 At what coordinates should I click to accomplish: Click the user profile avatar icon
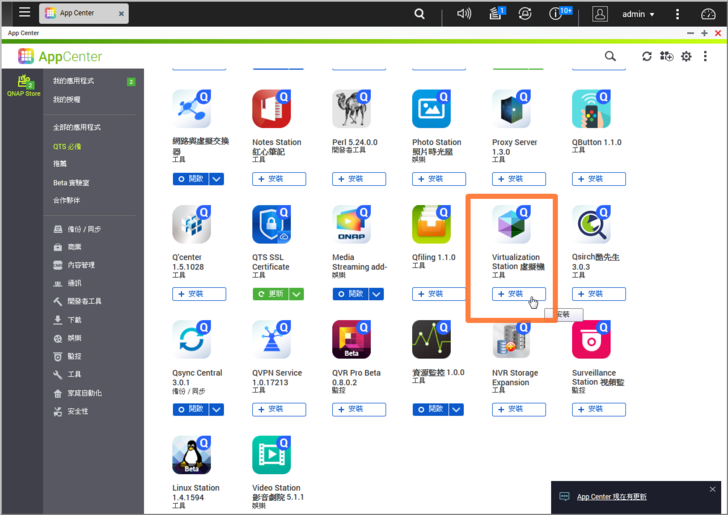599,14
